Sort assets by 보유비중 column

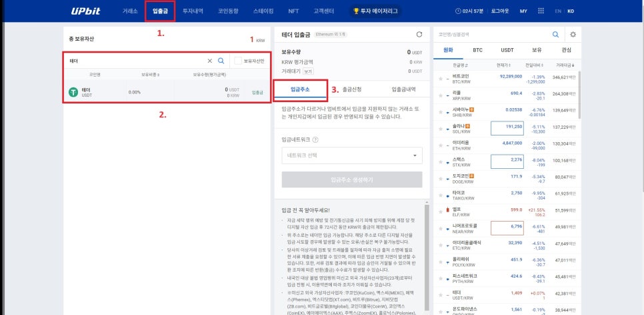click(150, 75)
